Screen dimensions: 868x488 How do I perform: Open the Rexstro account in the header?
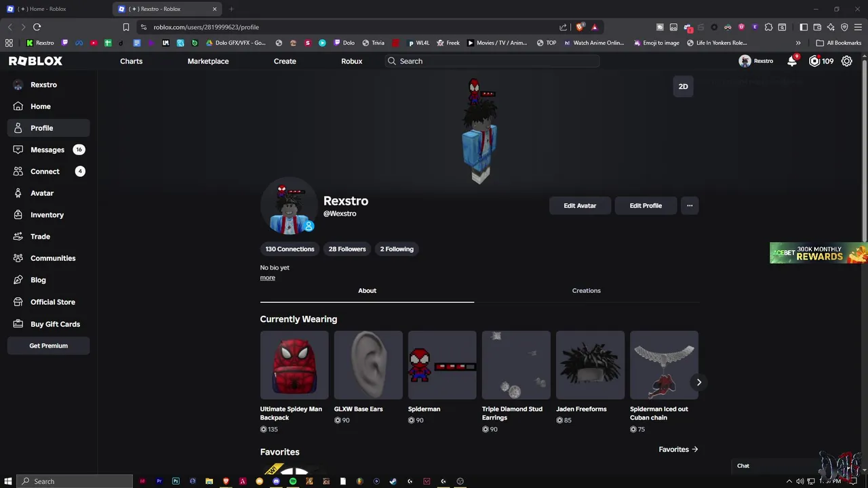tap(756, 61)
